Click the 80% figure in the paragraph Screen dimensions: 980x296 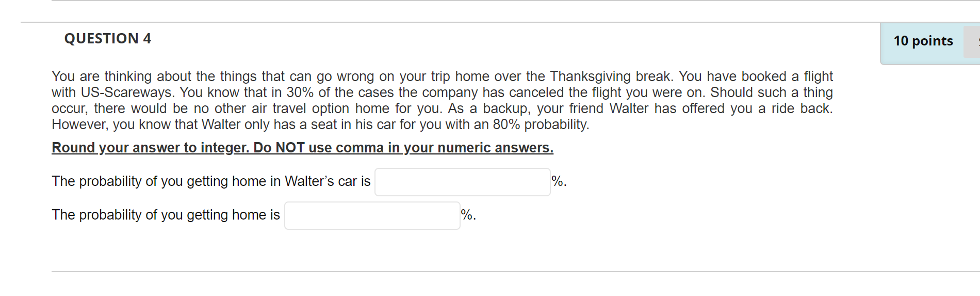[506, 124]
